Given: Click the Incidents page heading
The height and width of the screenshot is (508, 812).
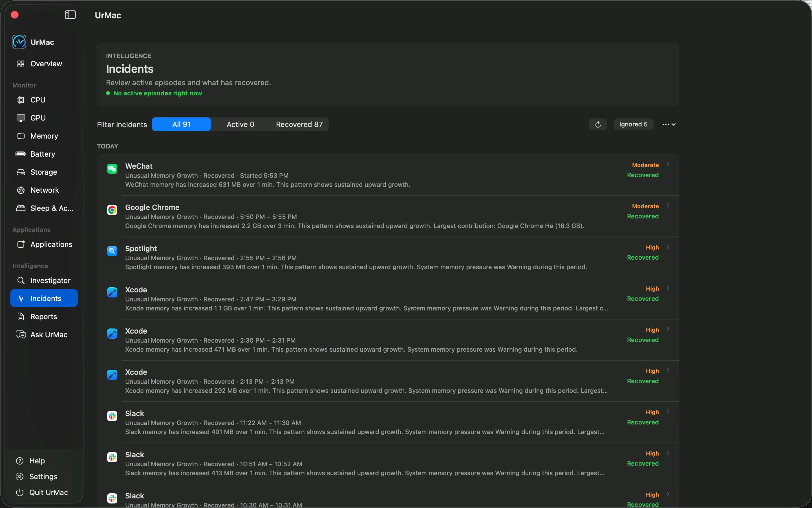Looking at the screenshot, I should point(130,69).
